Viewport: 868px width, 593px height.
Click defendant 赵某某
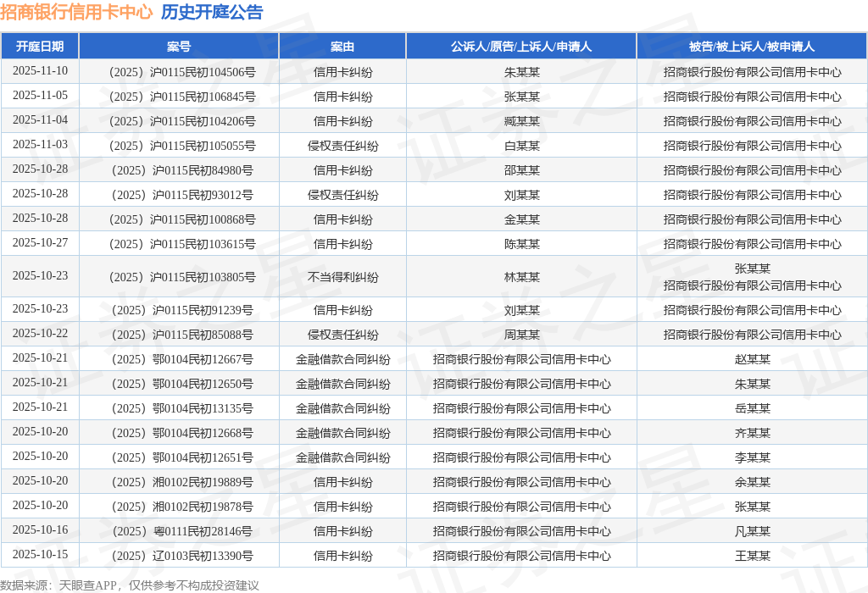point(753,359)
